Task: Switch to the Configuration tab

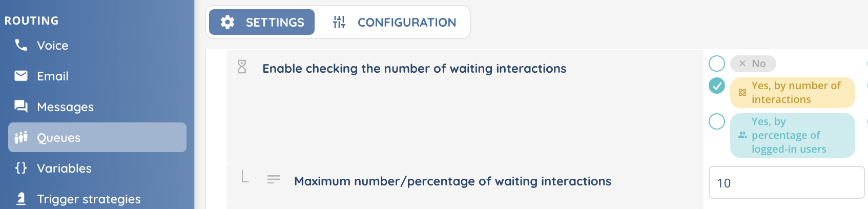Action: coord(395,22)
